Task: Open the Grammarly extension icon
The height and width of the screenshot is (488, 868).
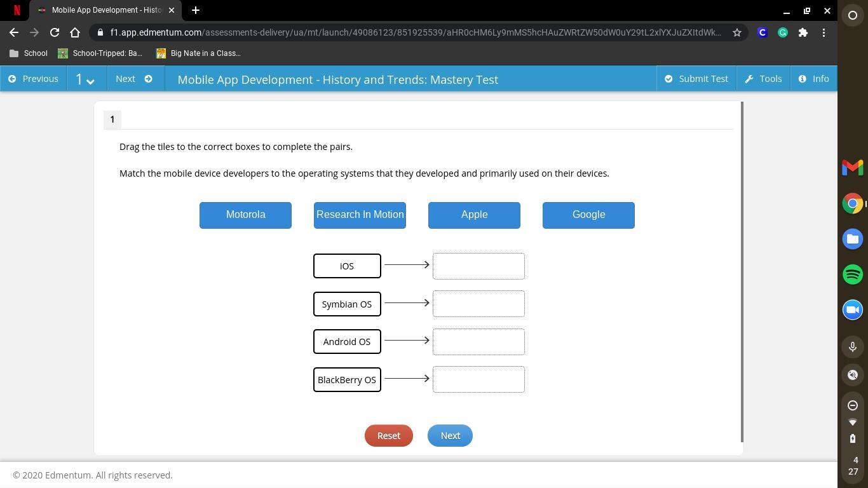Action: (783, 32)
